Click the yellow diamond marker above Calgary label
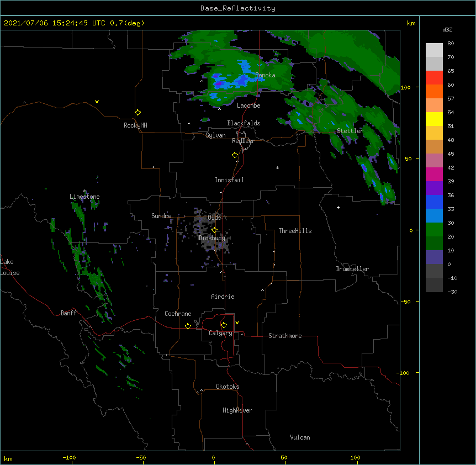Image resolution: width=476 pixels, height=465 pixels. point(224,325)
